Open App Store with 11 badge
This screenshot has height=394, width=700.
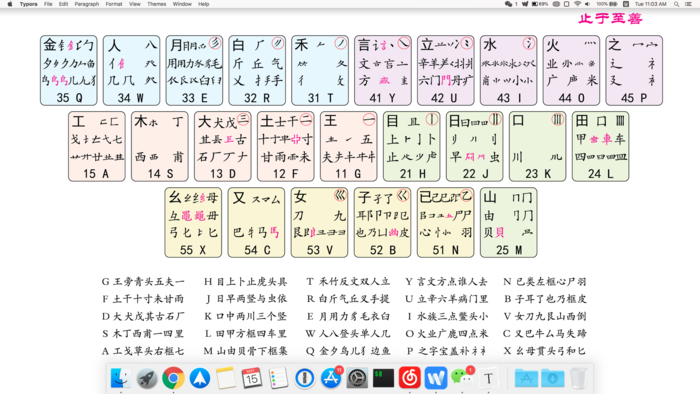click(x=331, y=377)
